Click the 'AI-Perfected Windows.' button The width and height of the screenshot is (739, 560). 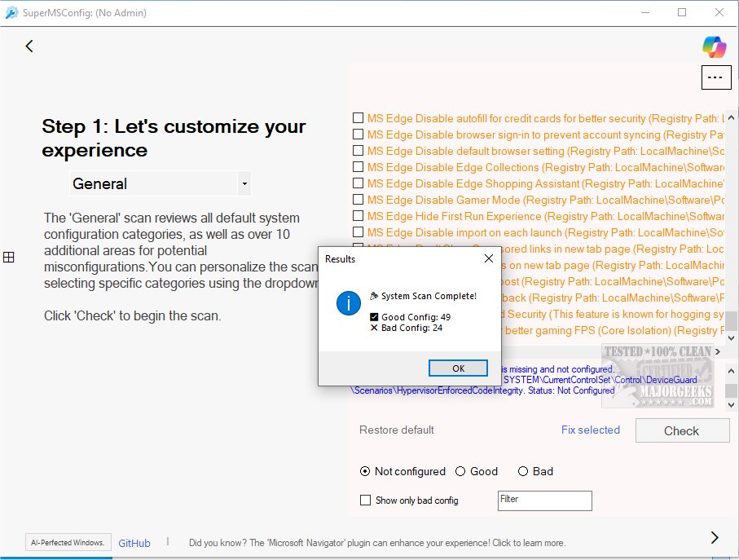[x=68, y=543]
